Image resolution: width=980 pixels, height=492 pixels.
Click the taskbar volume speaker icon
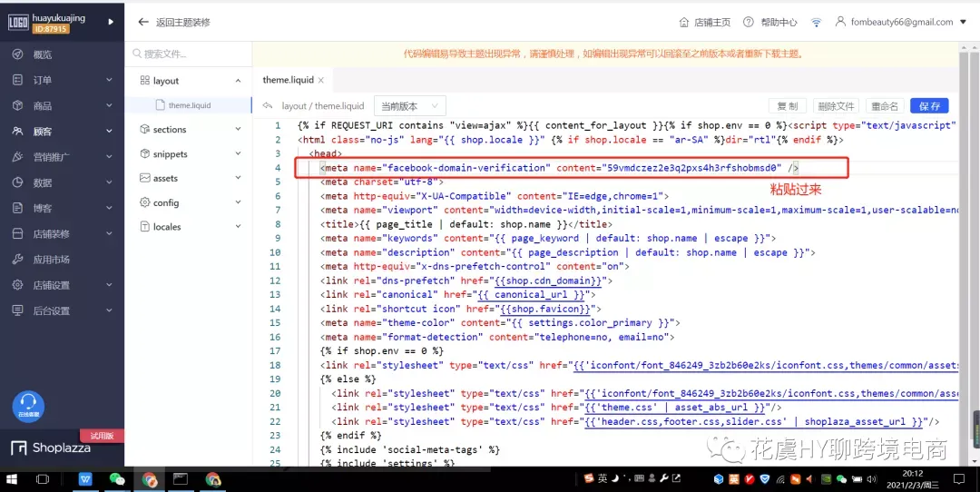click(870, 479)
